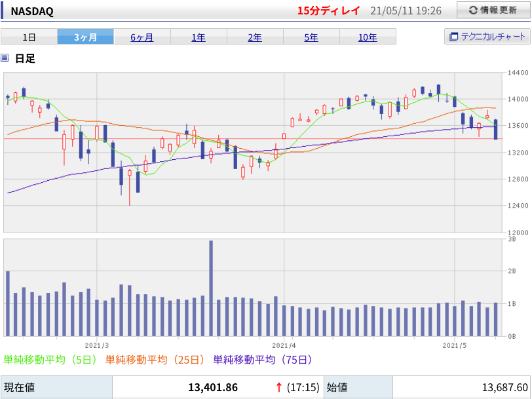Viewport: 532px width, 399px height.
Task: Click the refresh arrow icon in 情報更新
Action: (473, 10)
